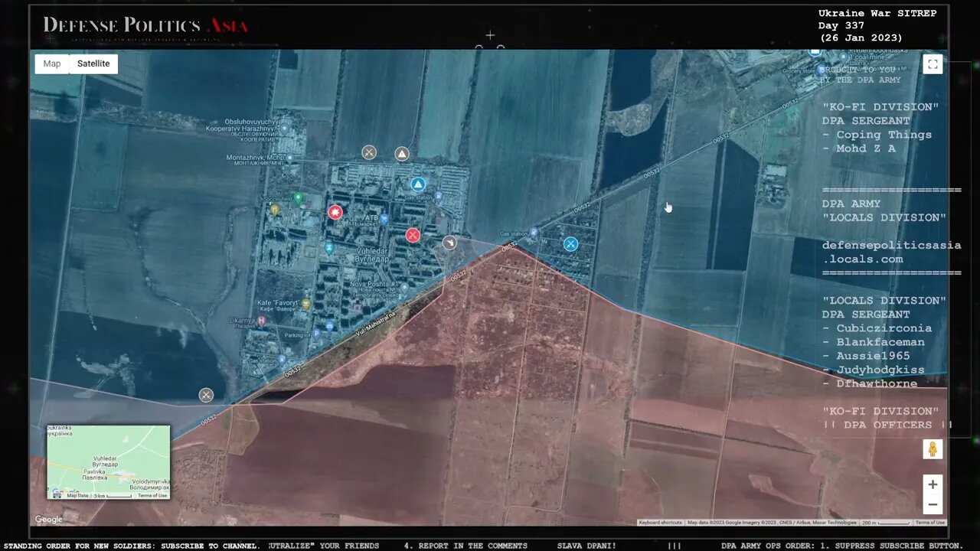Screen dimensions: 980x551
Task: Open the main map Terms of Use link
Action: [930, 523]
